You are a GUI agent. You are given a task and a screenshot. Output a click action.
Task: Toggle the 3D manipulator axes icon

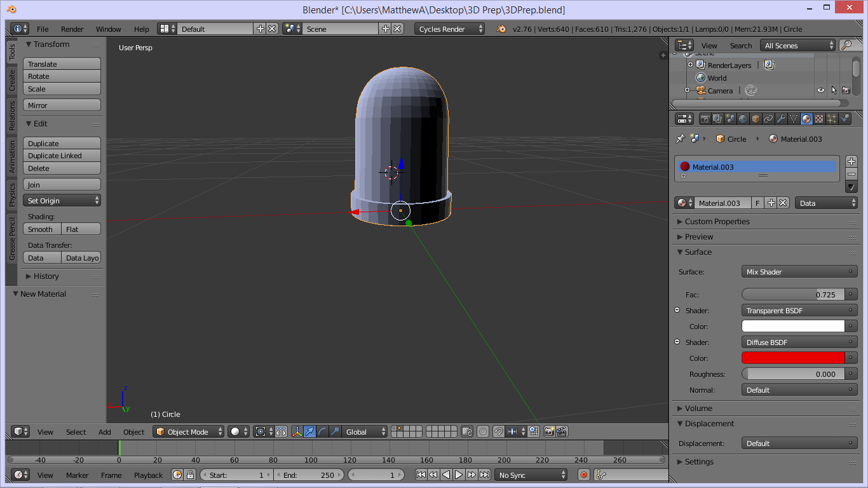[x=297, y=431]
